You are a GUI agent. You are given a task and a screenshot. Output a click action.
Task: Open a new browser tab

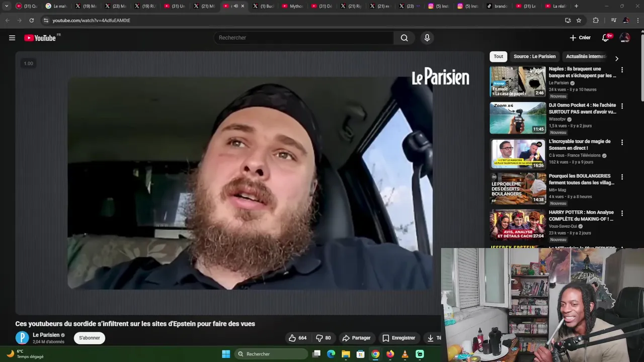coord(576,6)
